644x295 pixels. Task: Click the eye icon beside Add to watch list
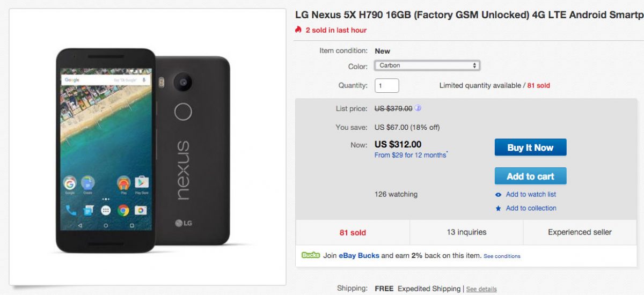tap(499, 195)
